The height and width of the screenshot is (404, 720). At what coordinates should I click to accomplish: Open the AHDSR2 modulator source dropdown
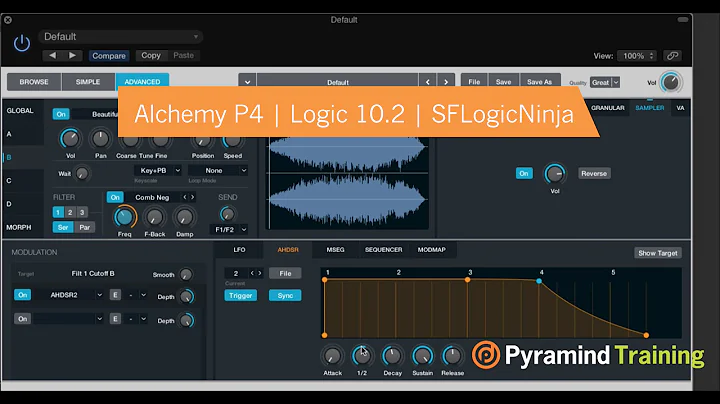click(69, 295)
